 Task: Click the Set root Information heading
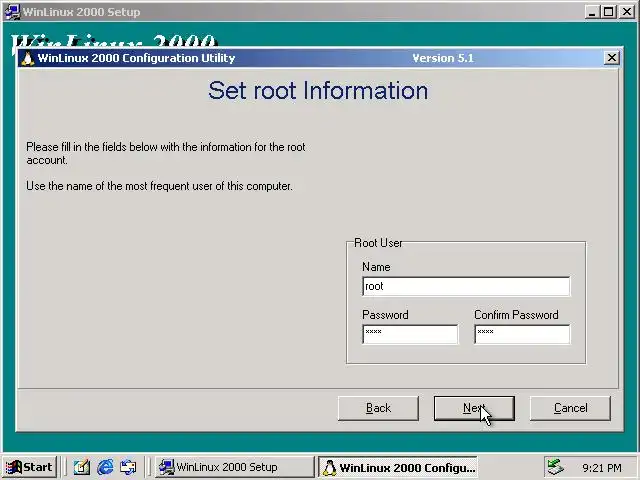click(318, 90)
